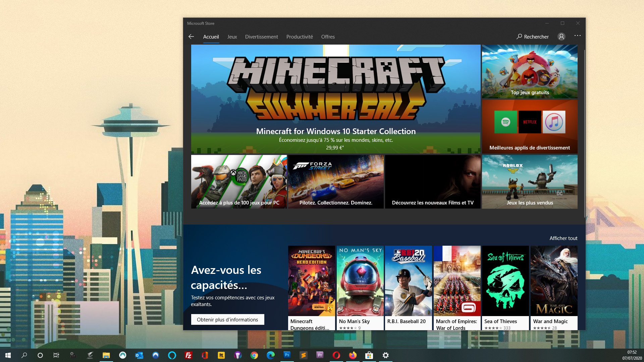Click the Minecraft Starter Collection title text
The image size is (644, 362).
[336, 131]
